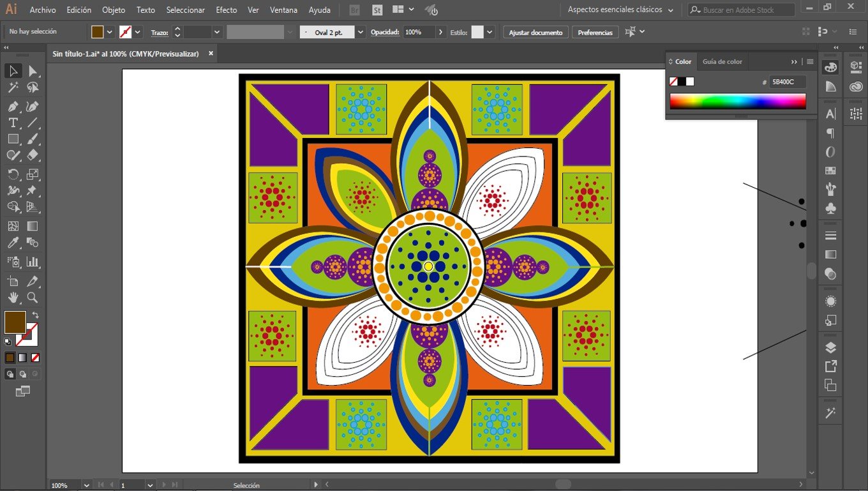Set paint mode to None
This screenshot has width=868, height=491.
coord(35,358)
